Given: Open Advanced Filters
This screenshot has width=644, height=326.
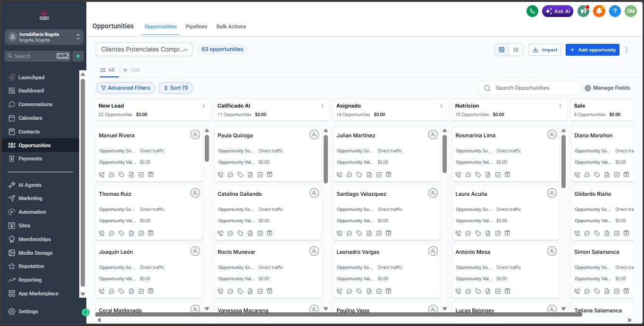Looking at the screenshot, I should pyautogui.click(x=125, y=88).
